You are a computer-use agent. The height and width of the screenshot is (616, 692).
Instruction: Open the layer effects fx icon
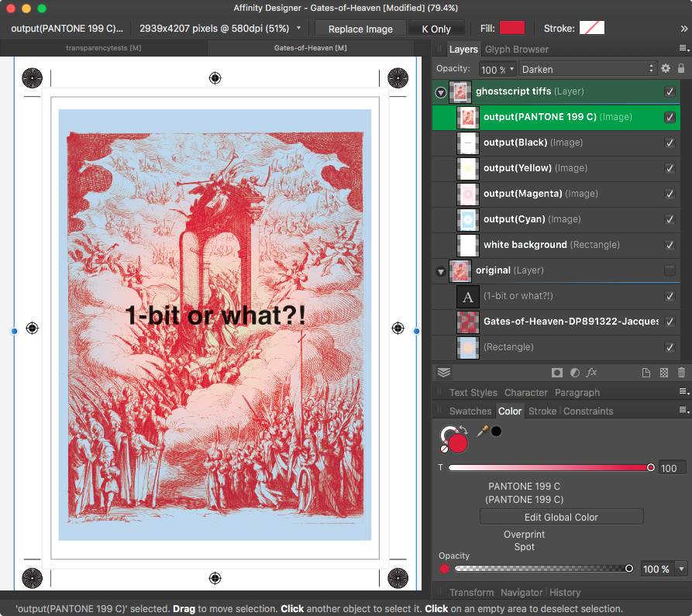(x=591, y=373)
